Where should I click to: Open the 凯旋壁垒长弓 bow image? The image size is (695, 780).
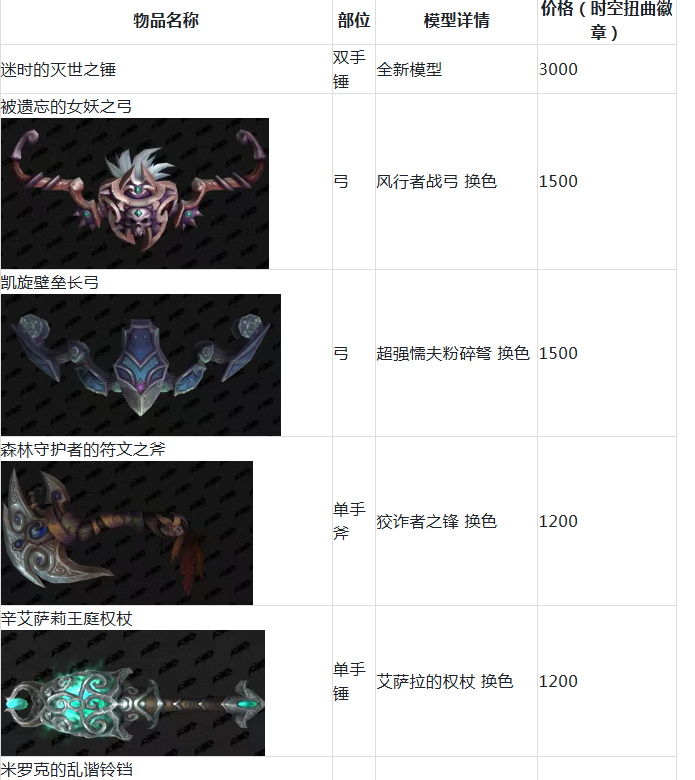click(141, 365)
